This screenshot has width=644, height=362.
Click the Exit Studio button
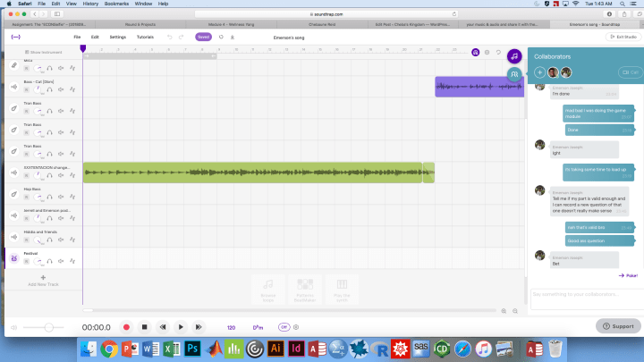coord(623,37)
